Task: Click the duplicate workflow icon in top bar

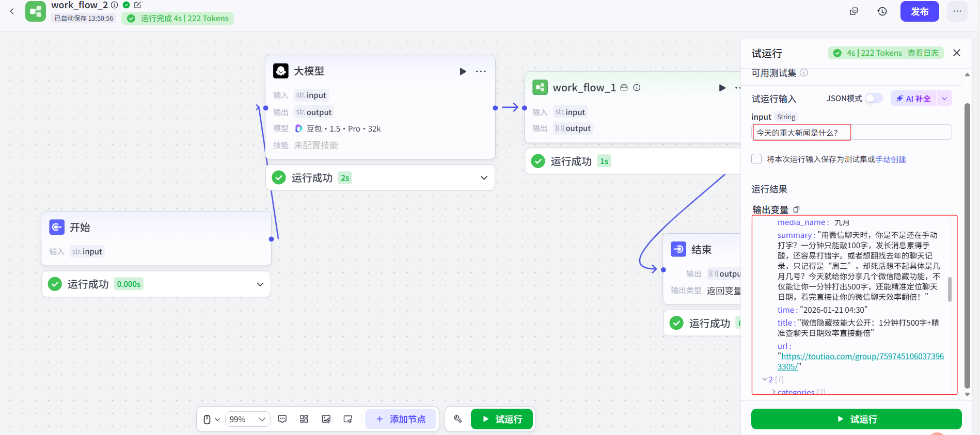Action: click(854, 11)
